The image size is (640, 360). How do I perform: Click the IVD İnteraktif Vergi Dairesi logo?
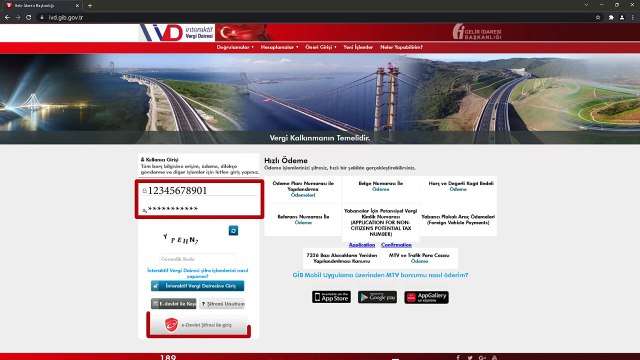177,32
